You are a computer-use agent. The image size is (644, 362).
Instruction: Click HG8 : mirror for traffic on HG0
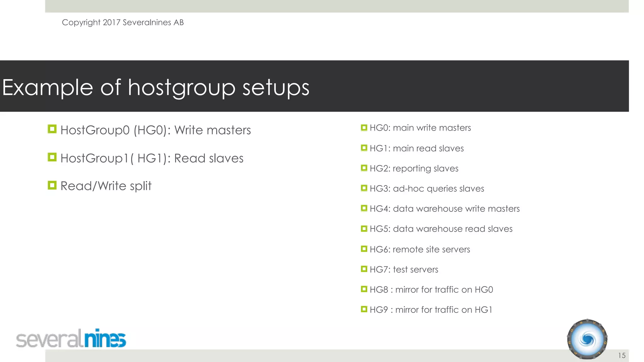tap(431, 289)
